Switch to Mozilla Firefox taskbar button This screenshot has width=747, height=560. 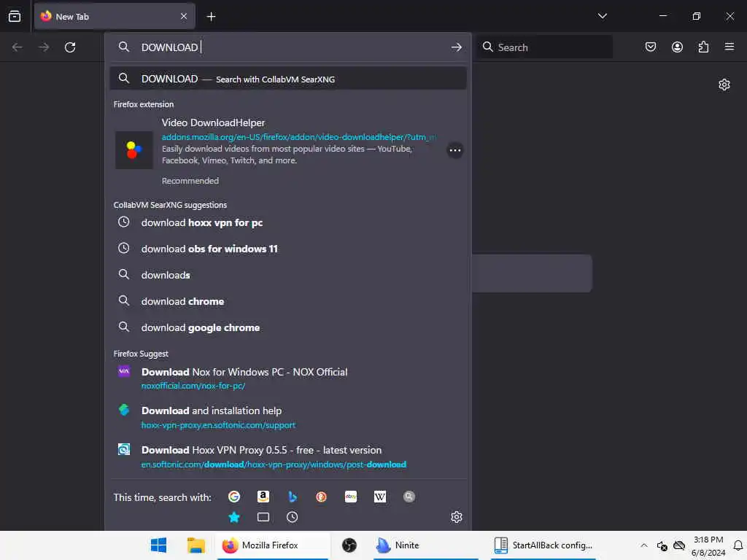273,545
